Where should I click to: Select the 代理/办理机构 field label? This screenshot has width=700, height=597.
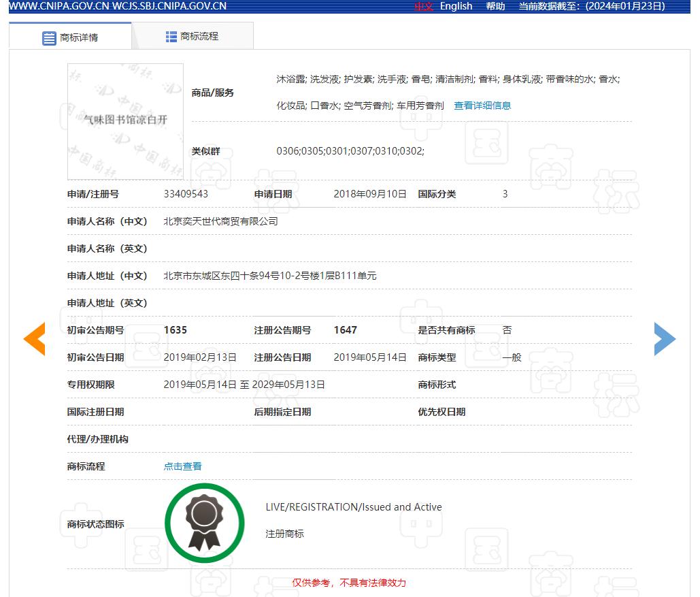click(97, 439)
